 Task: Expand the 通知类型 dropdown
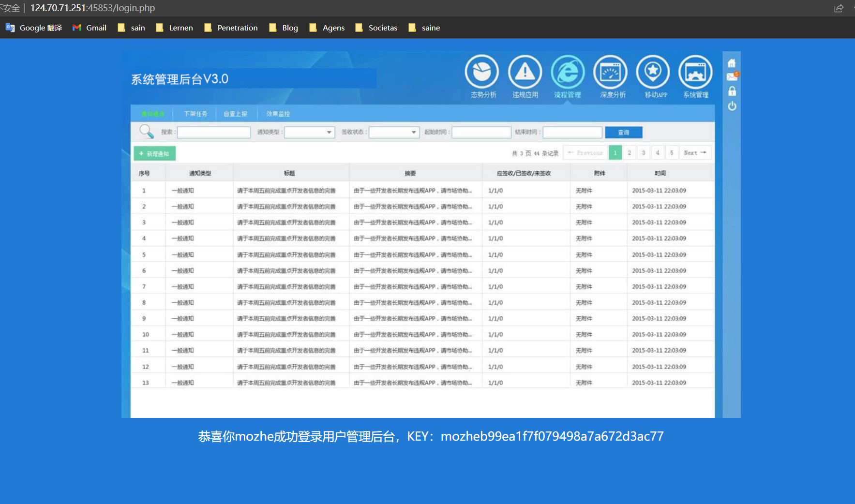click(310, 132)
